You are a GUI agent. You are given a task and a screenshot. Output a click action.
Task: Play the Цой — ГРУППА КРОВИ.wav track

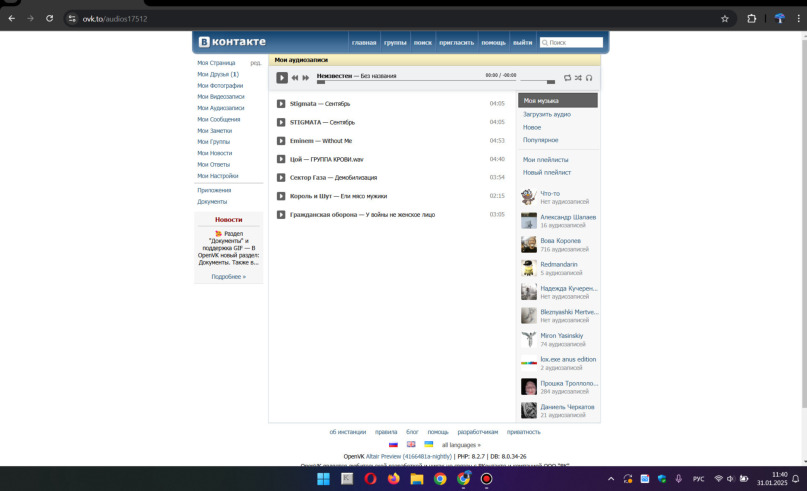[x=281, y=159]
